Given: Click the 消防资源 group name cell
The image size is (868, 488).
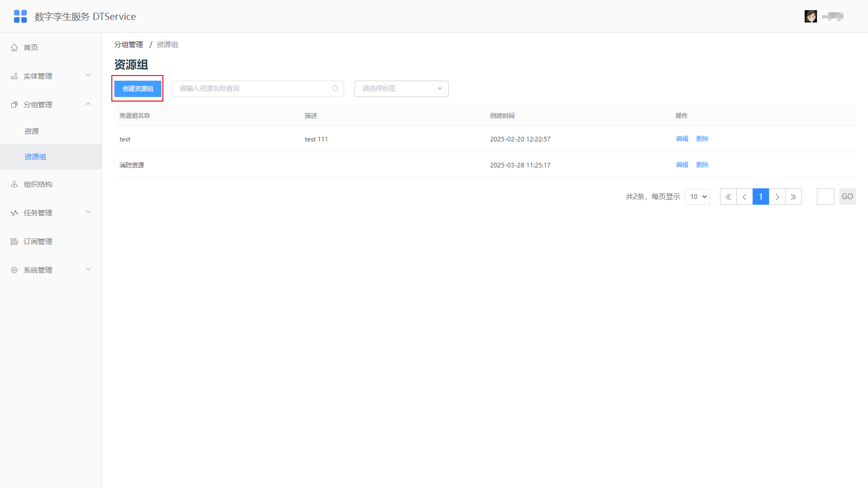Looking at the screenshot, I should point(132,165).
